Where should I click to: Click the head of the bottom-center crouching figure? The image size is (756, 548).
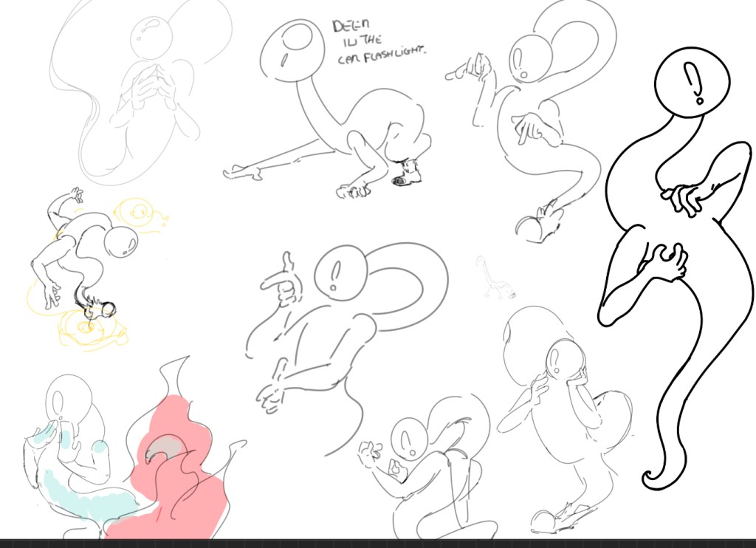(408, 438)
